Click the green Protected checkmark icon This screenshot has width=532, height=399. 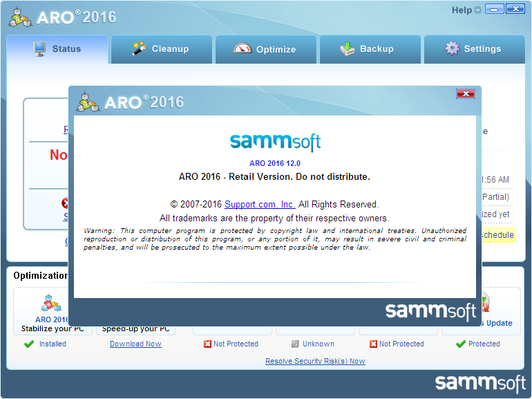(460, 344)
